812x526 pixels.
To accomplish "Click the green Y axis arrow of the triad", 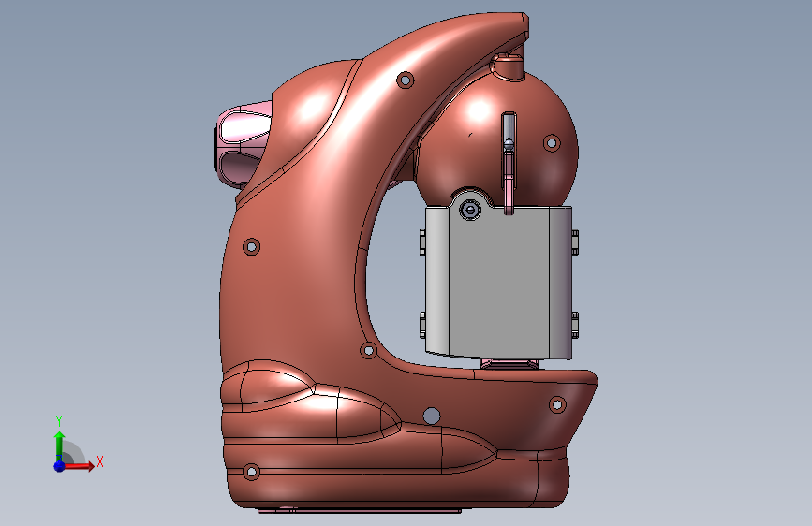I will [59, 446].
